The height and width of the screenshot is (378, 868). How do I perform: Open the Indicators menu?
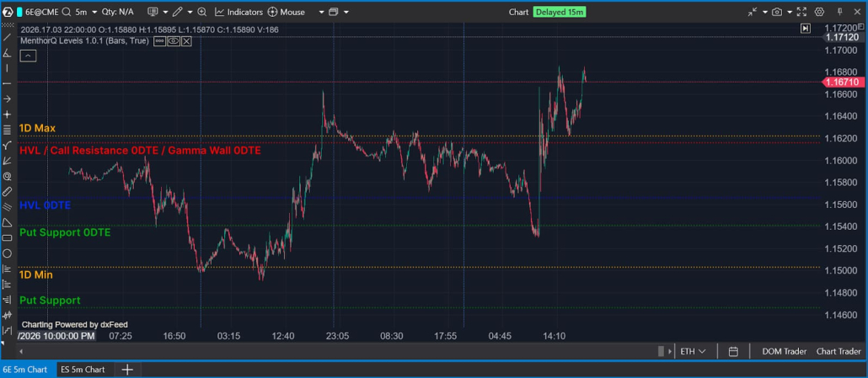(x=238, y=12)
